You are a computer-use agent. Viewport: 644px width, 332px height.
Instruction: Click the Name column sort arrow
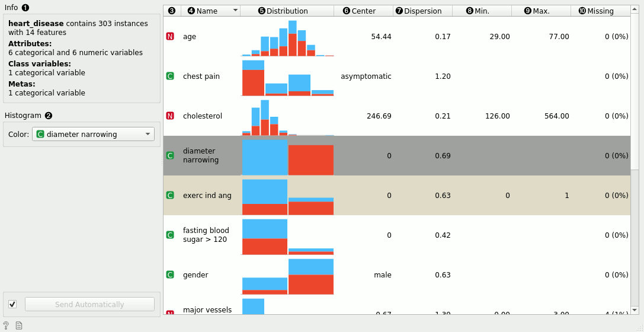tap(235, 11)
